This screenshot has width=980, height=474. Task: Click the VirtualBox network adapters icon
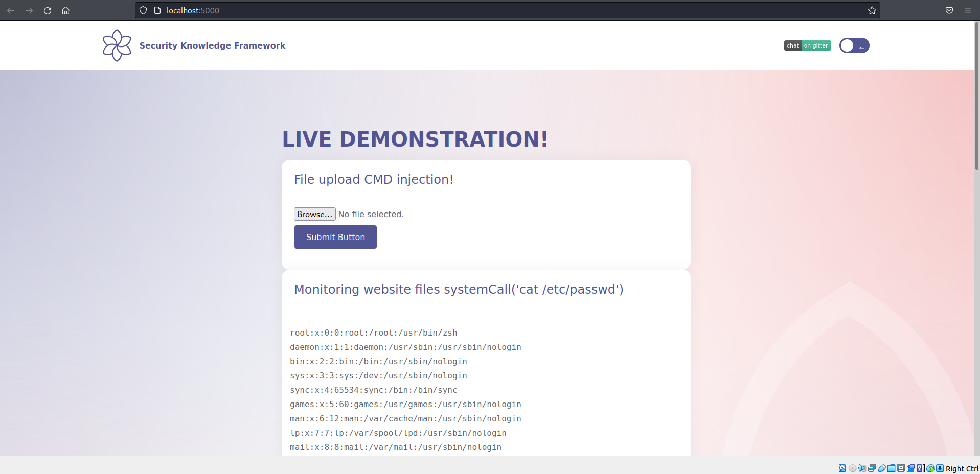click(x=872, y=468)
